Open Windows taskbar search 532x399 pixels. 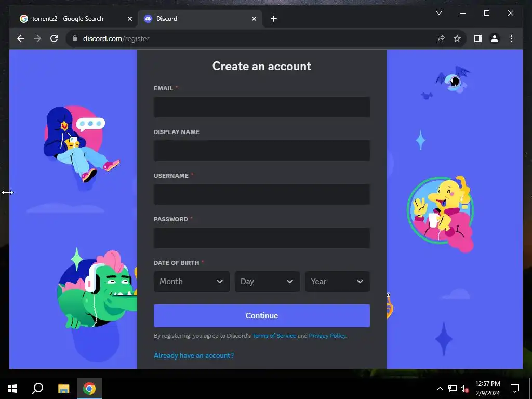pyautogui.click(x=37, y=389)
